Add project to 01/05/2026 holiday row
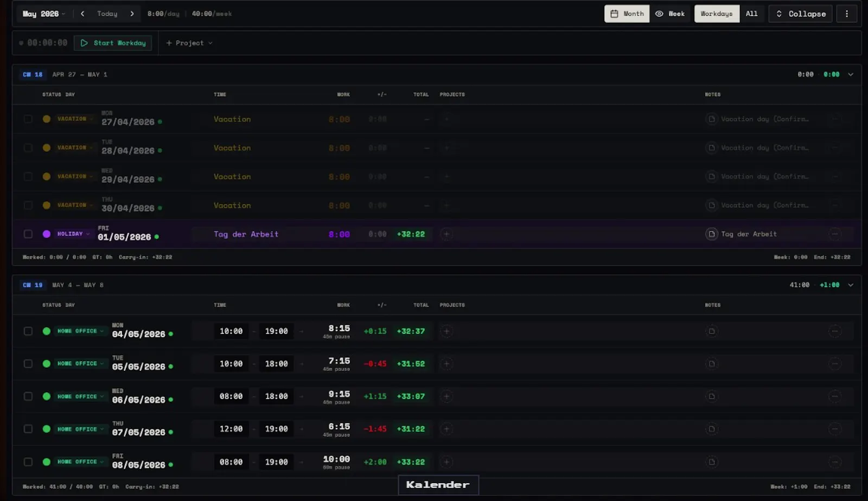Image resolution: width=868 pixels, height=501 pixels. [x=446, y=234]
